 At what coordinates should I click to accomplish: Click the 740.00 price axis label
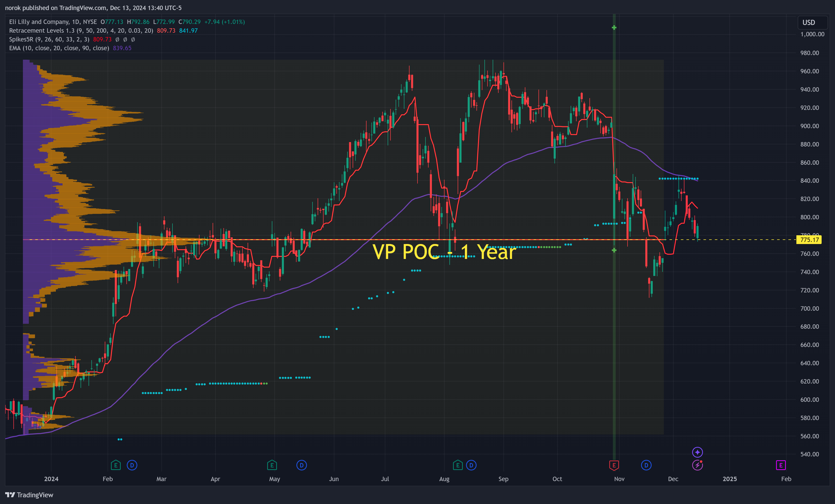pos(810,272)
